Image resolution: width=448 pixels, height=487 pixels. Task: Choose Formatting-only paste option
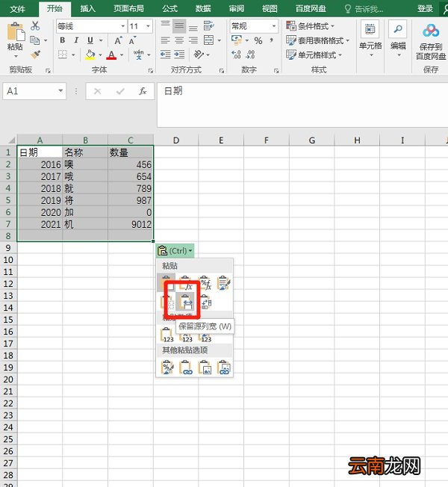pyautogui.click(x=167, y=367)
